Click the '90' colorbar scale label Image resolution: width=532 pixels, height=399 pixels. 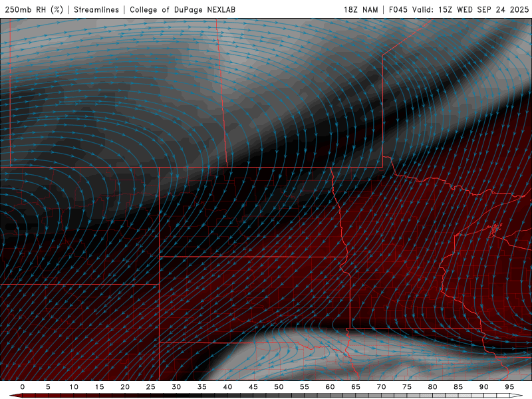pos(483,387)
